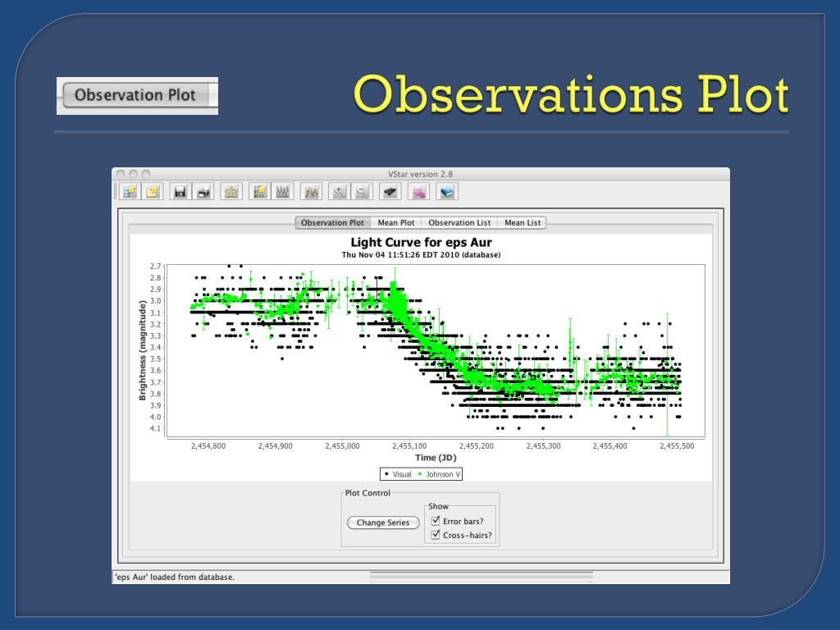Click "Light Curve for eps Aur" title
The width and height of the screenshot is (840, 630).
[421, 243]
